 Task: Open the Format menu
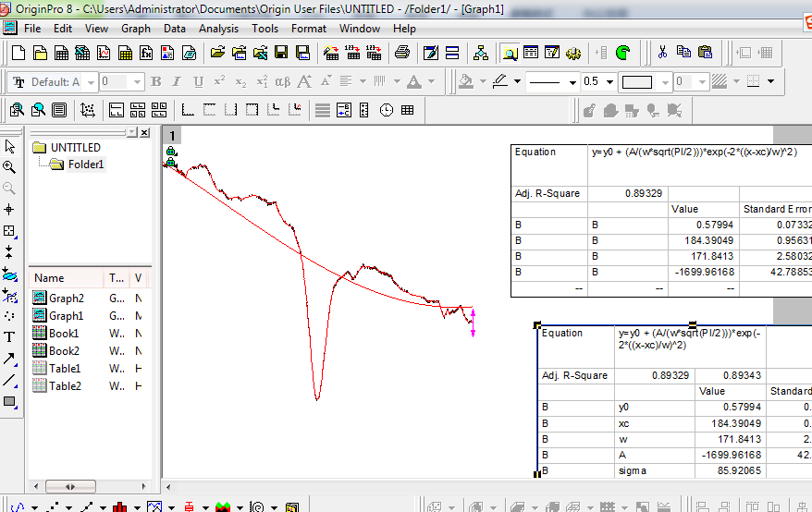[x=308, y=29]
